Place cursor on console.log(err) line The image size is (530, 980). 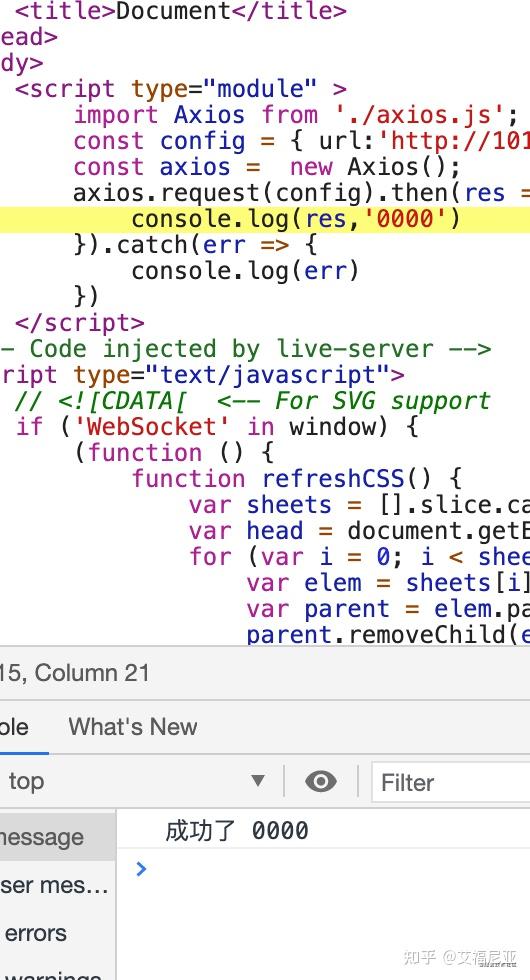(245, 271)
